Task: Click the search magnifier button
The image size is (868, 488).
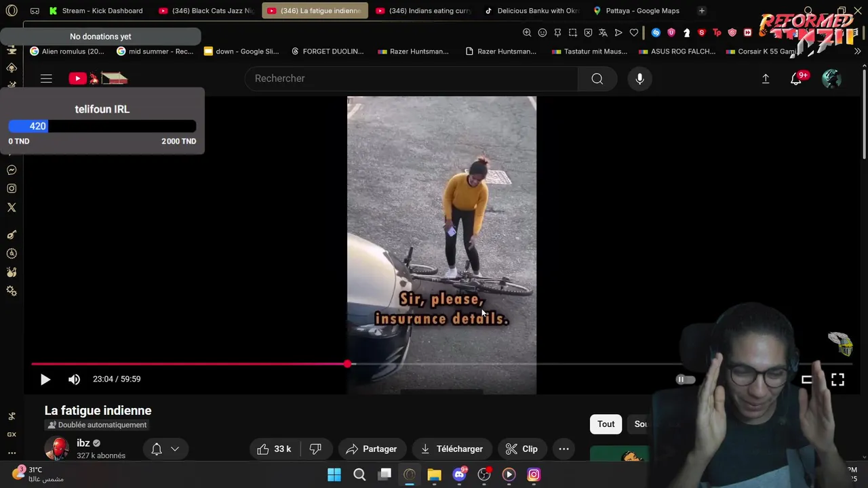Action: click(x=597, y=79)
